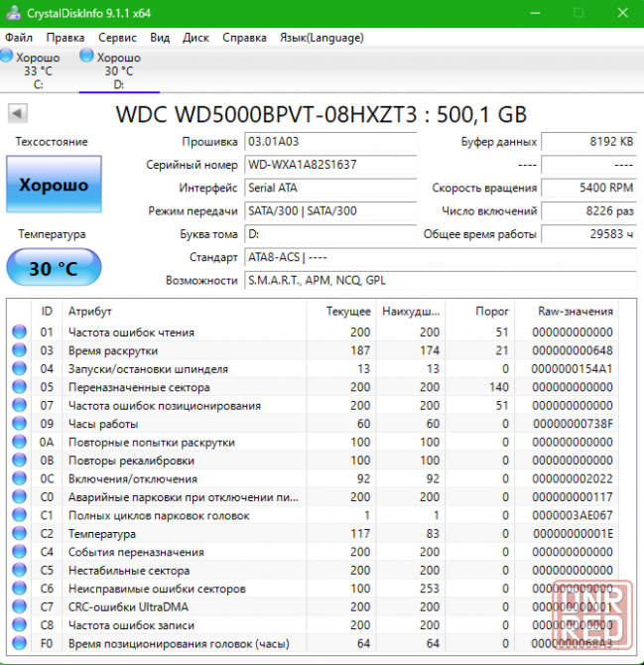The height and width of the screenshot is (665, 644).
Task: Open the Справка menu
Action: click(245, 38)
